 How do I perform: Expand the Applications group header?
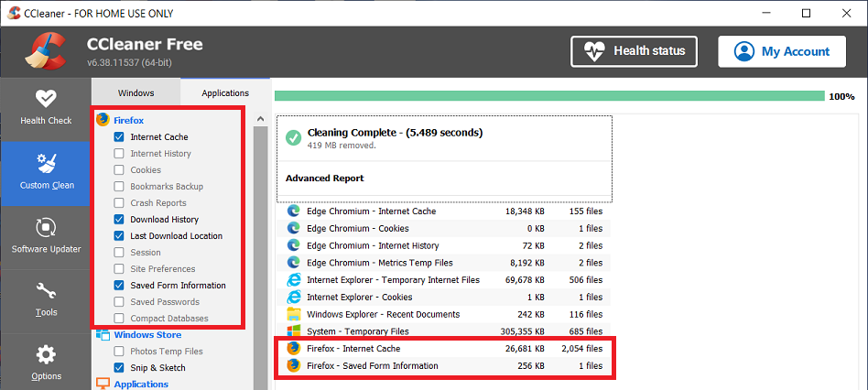point(141,384)
